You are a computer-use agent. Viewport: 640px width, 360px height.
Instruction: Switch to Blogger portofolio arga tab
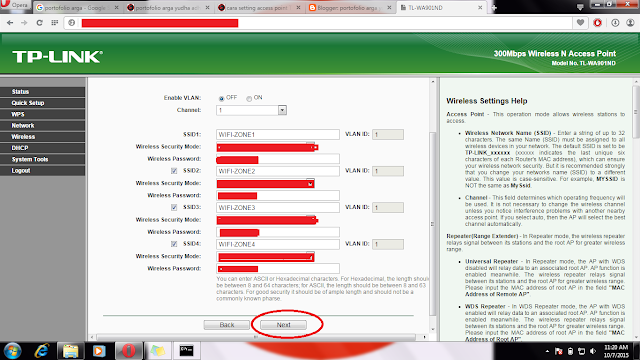point(349,7)
